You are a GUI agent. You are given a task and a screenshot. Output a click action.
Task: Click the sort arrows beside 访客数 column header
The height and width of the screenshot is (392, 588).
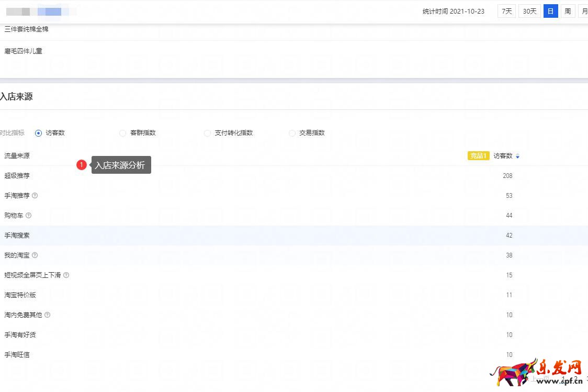click(x=518, y=156)
